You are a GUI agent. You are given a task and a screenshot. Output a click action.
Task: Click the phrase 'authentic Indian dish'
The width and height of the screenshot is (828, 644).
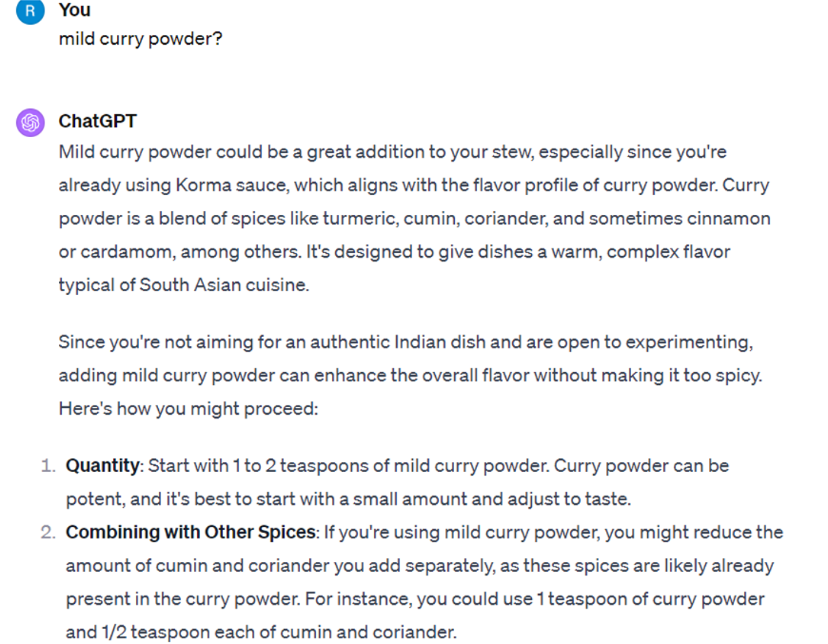[x=398, y=342]
